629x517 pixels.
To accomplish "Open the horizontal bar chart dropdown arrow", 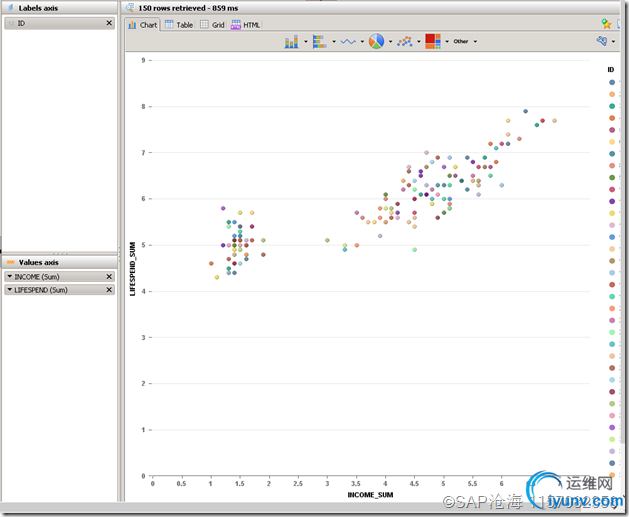I will 334,41.
